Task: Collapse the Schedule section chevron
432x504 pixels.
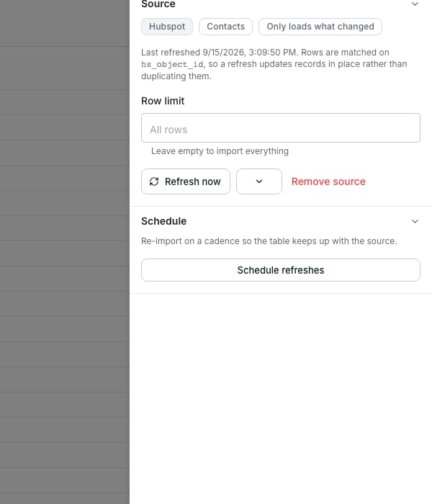Action: (415, 221)
